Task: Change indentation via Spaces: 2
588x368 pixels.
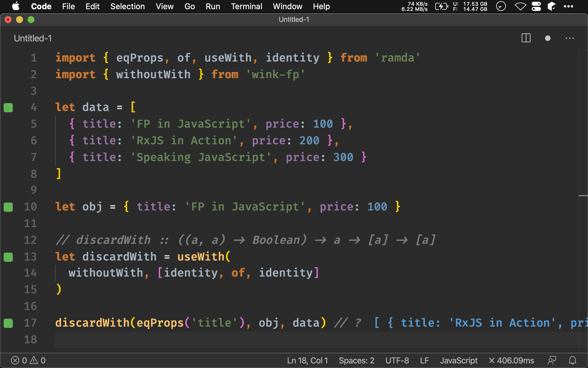Action: [357, 361]
